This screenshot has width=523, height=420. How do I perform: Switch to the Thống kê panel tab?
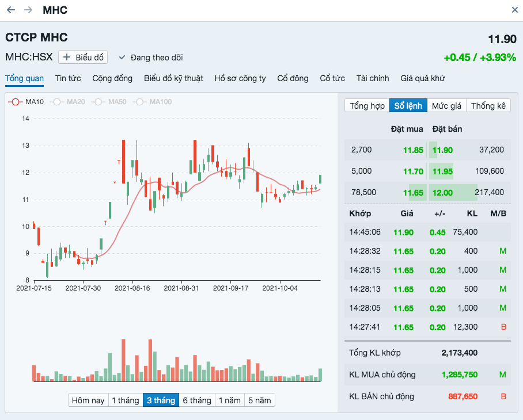[x=488, y=106]
